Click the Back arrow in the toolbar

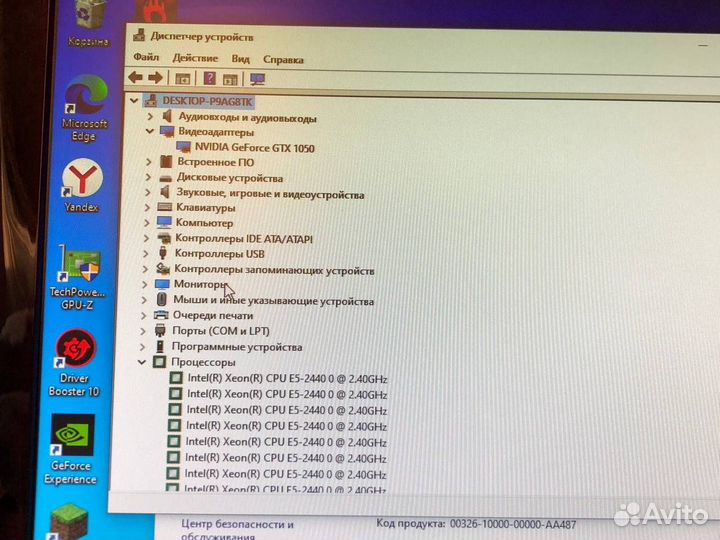[x=137, y=78]
